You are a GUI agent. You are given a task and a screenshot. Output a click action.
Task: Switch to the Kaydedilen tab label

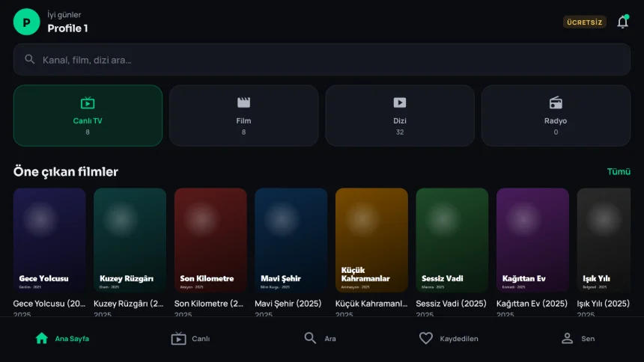(x=459, y=339)
